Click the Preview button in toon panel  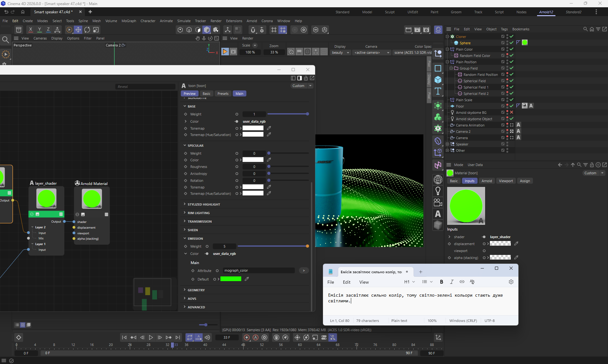pyautogui.click(x=189, y=94)
